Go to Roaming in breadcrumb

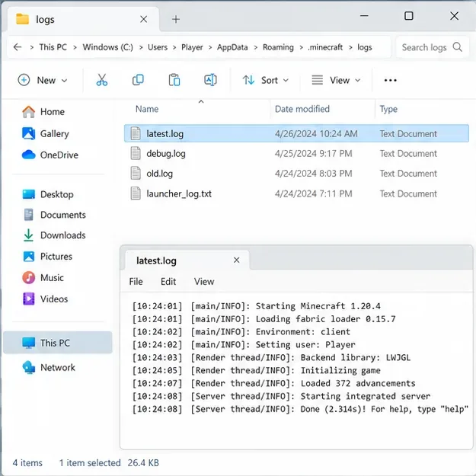coord(278,47)
